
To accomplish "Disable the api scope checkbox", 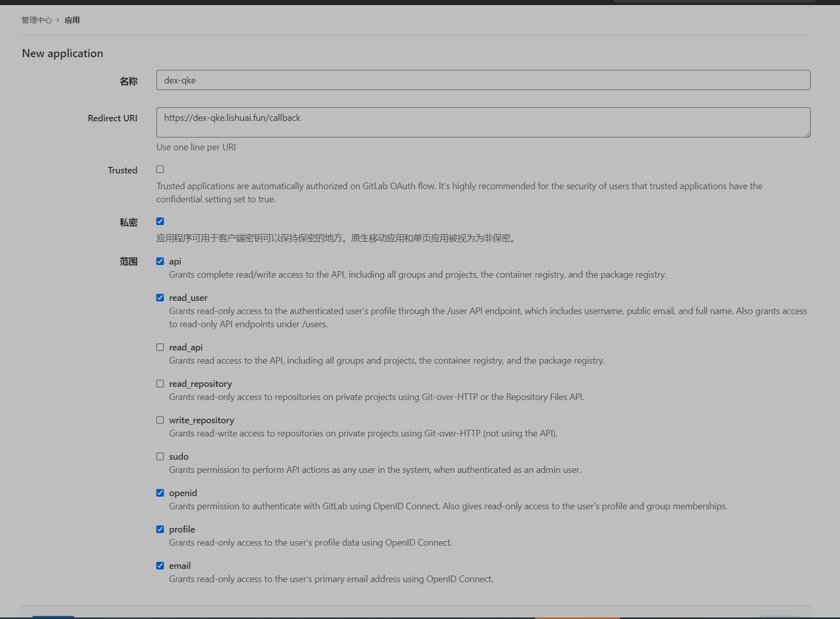I will tap(160, 261).
